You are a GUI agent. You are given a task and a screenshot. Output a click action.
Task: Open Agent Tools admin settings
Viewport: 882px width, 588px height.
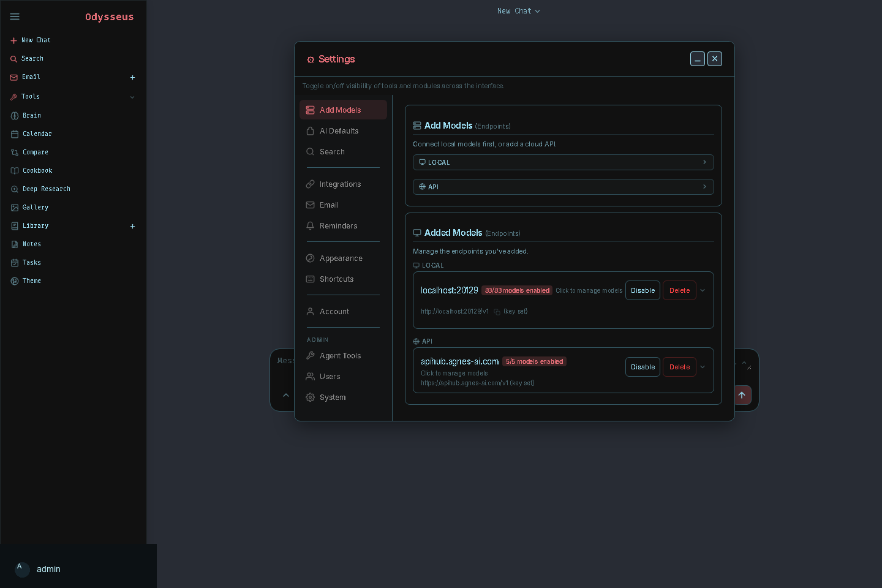[343, 355]
